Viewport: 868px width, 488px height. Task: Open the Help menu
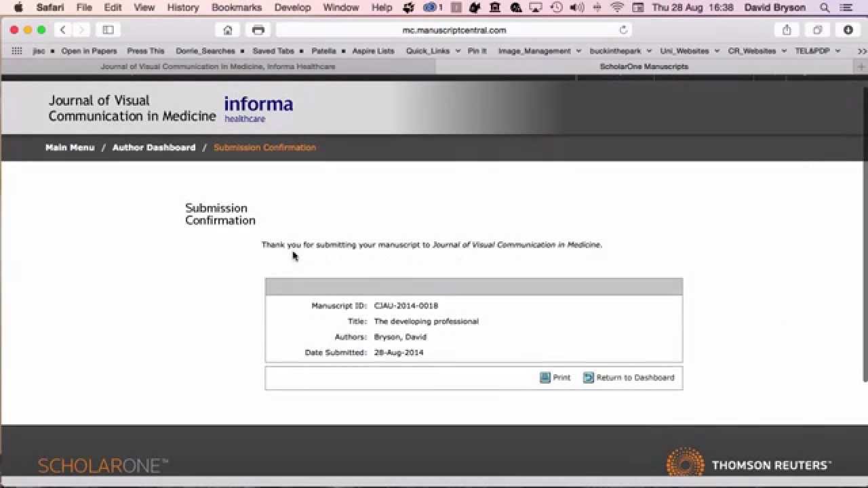(382, 7)
